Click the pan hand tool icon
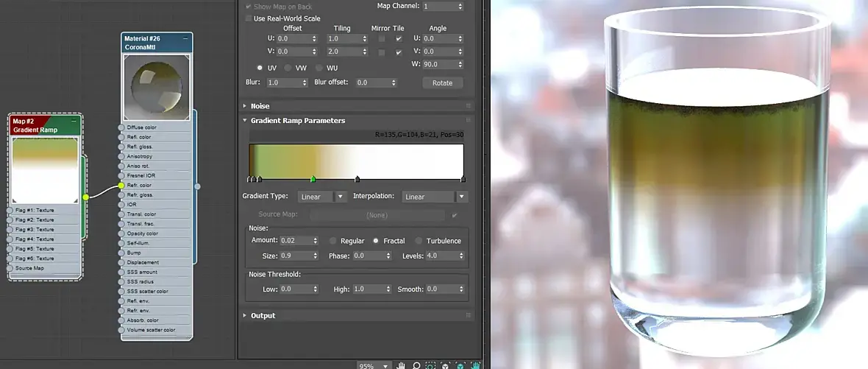The image size is (868, 369). (x=402, y=365)
